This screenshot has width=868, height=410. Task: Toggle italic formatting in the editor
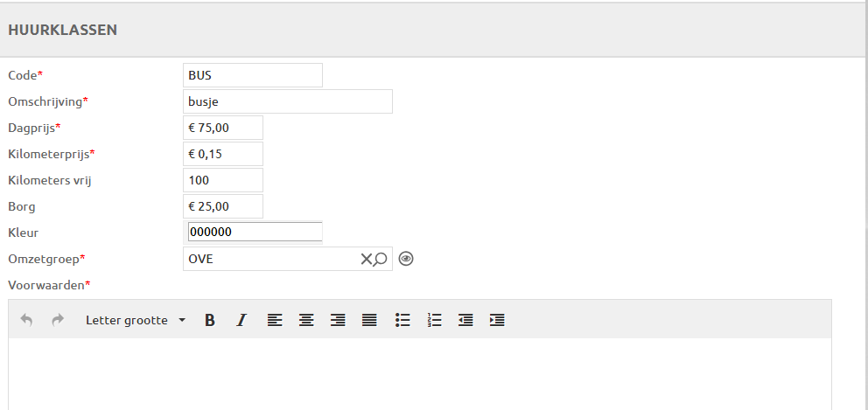coord(241,320)
